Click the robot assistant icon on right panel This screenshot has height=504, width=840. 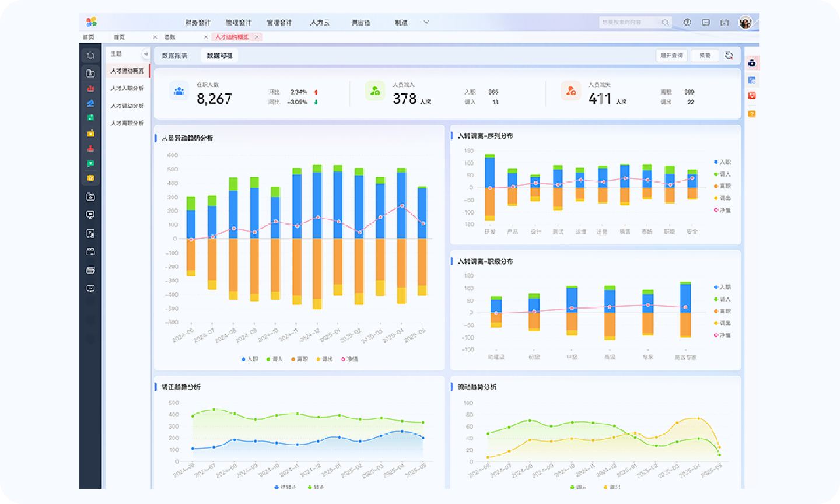click(752, 63)
